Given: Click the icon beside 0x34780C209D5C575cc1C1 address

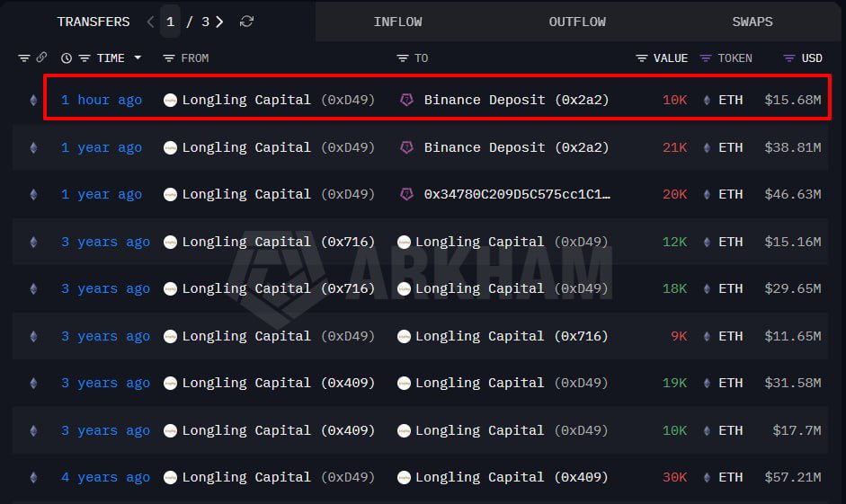Looking at the screenshot, I should pyautogui.click(x=406, y=194).
